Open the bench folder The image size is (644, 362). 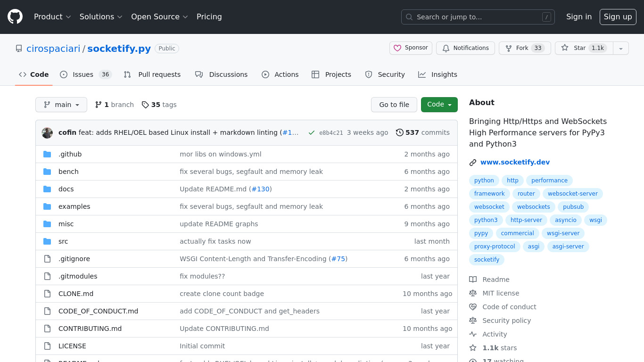point(68,172)
